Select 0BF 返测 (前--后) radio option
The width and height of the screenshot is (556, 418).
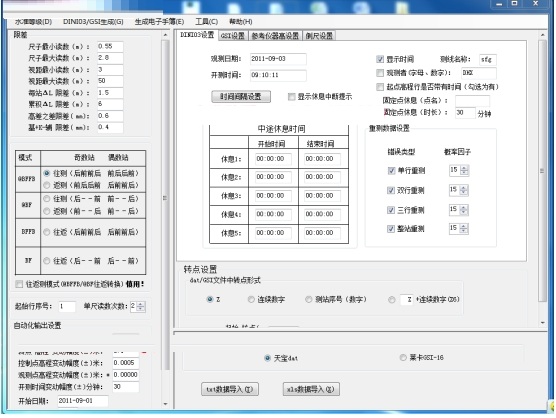[46, 211]
